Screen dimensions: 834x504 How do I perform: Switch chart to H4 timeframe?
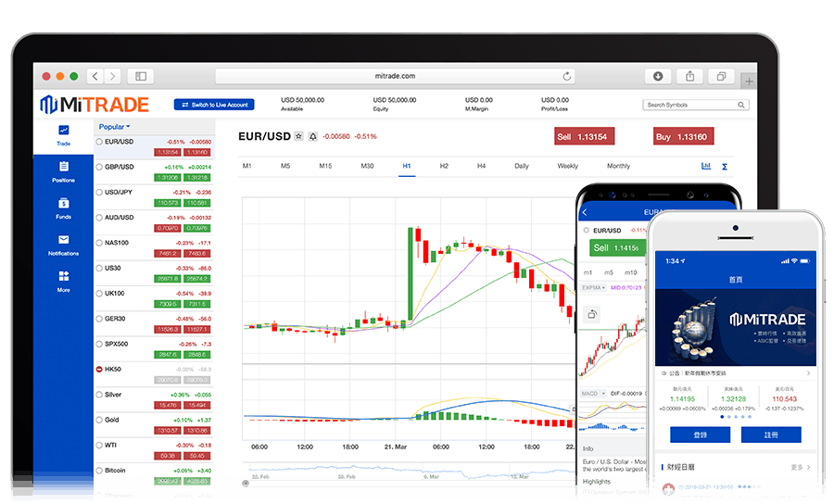481,166
